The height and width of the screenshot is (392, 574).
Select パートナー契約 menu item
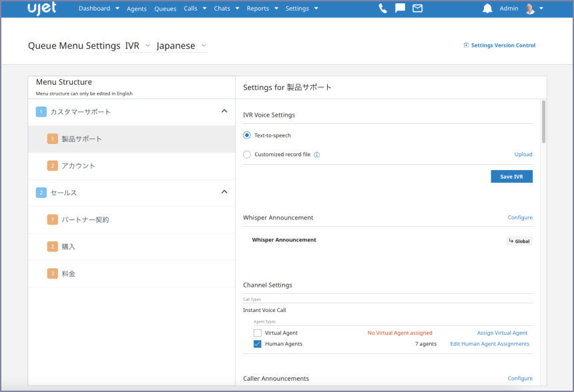point(131,220)
